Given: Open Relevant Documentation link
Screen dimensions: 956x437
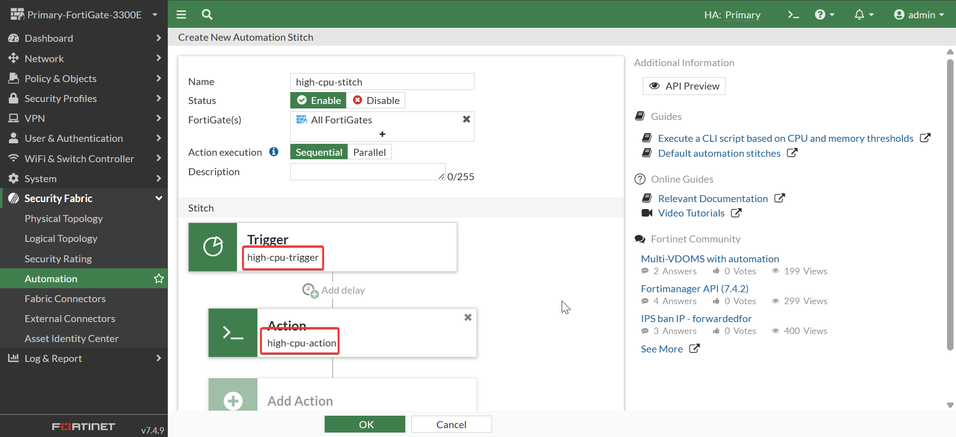Looking at the screenshot, I should (713, 198).
